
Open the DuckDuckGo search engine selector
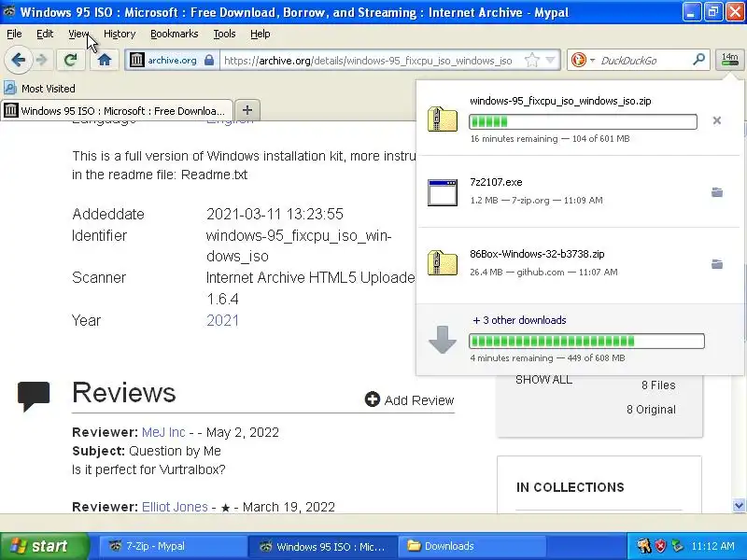click(582, 60)
